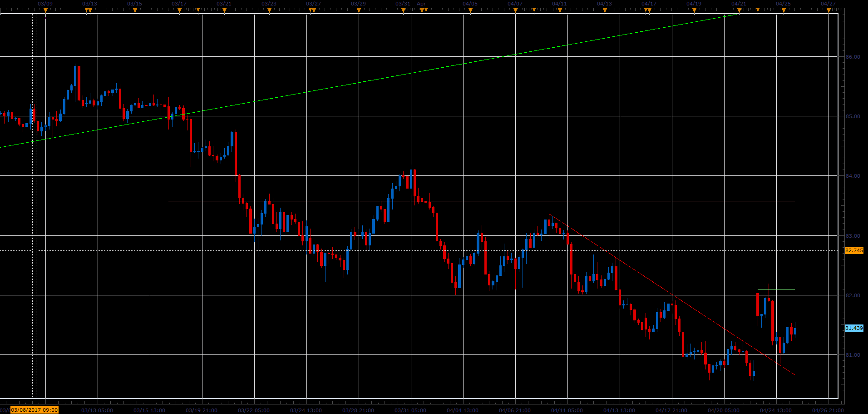The height and width of the screenshot is (414, 868).
Task: Click the 03/28 21:00 time label
Action: pyautogui.click(x=358, y=410)
